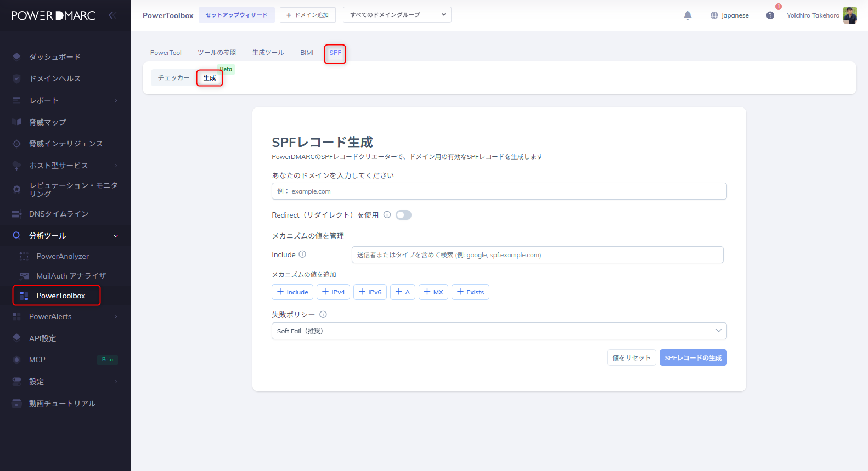Click the 脅威インテリジェンス icon

(x=16, y=144)
